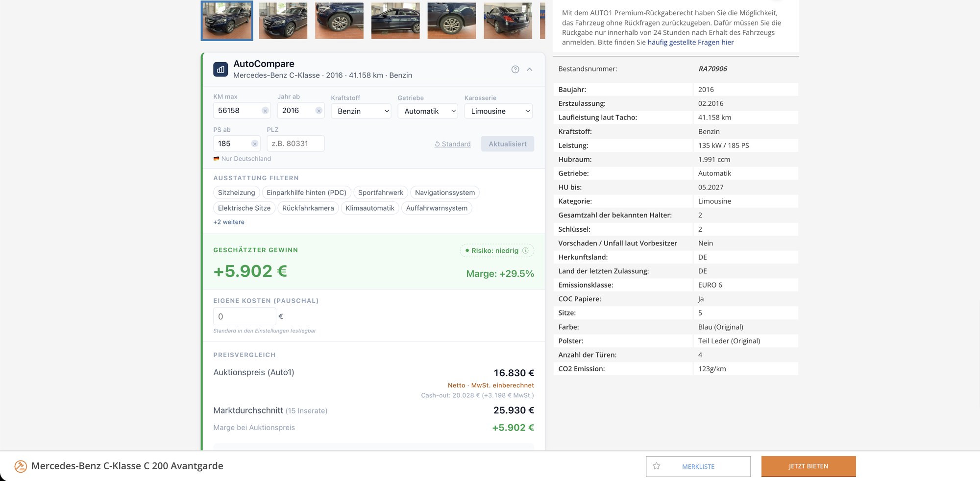The height and width of the screenshot is (481, 980).
Task: Toggle the Einparkhilfe hinten (PDC) filter
Action: [x=306, y=192]
